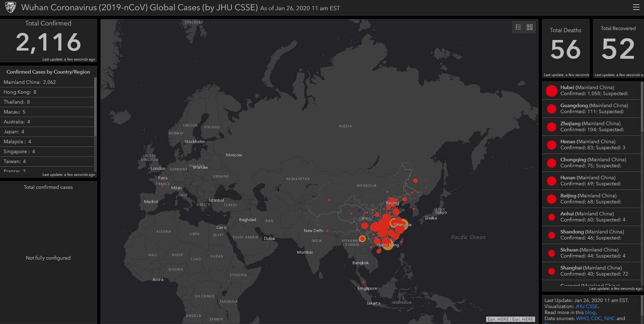Open the WHO data source link

(x=582, y=318)
